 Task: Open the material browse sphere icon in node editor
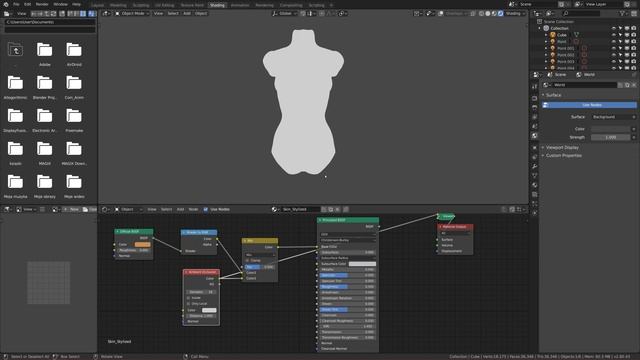point(275,209)
